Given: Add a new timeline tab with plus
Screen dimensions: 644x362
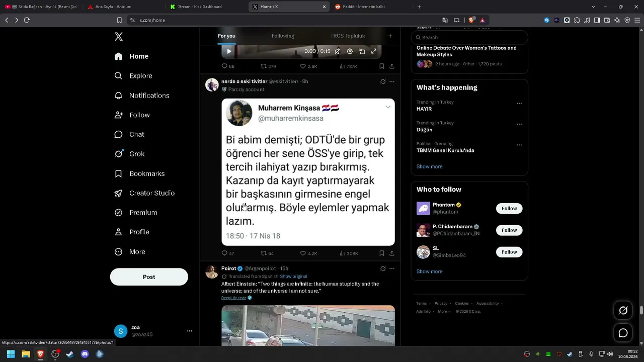Looking at the screenshot, I should pyautogui.click(x=390, y=36).
